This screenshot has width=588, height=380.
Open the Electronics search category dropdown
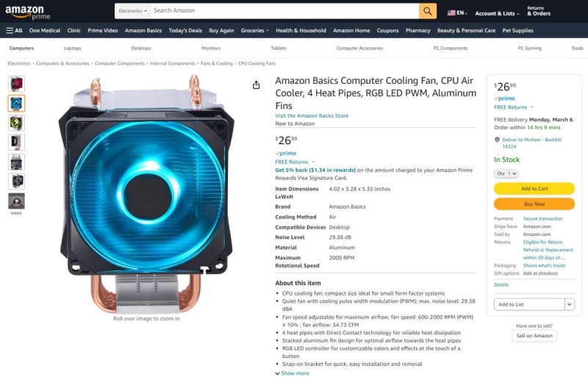coord(133,11)
